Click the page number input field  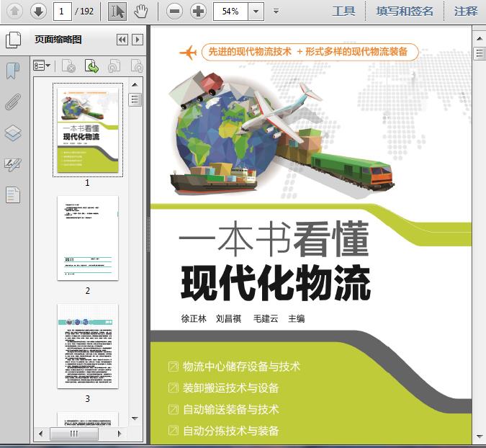pos(63,12)
